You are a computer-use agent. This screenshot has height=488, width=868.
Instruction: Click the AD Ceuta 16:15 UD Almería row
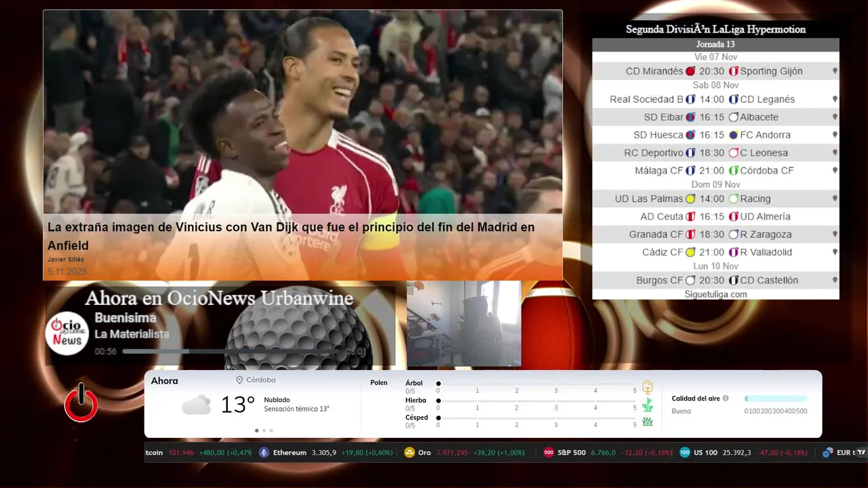(715, 216)
